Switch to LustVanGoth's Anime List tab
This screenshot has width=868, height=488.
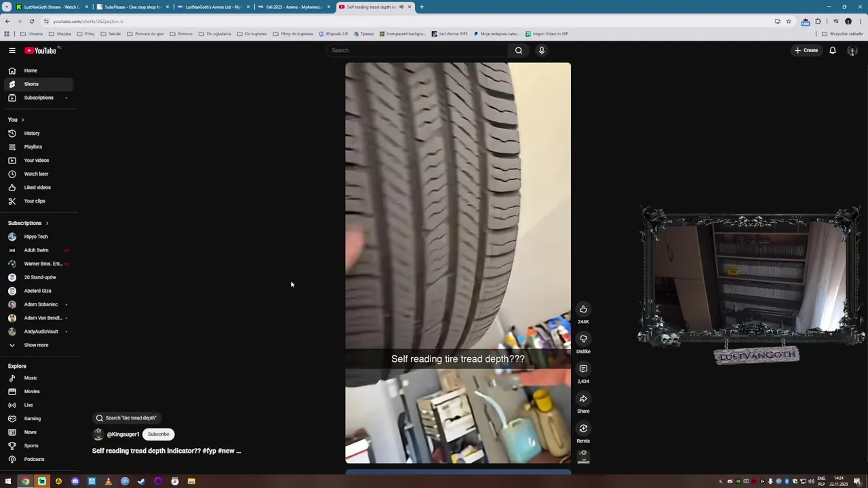[x=213, y=7]
